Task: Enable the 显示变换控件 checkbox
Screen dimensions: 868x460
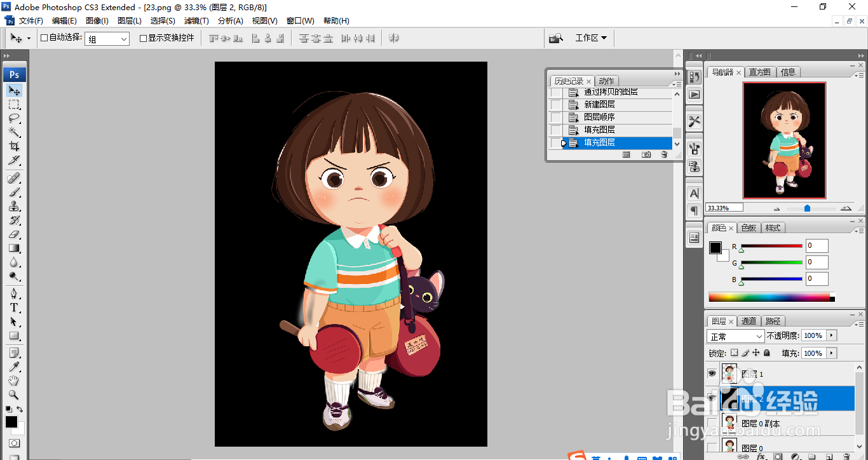Action: (x=143, y=38)
